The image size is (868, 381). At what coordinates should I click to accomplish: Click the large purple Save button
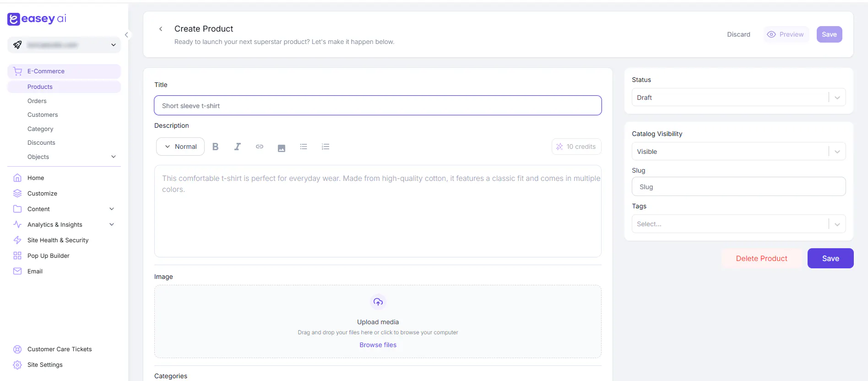pos(830,258)
